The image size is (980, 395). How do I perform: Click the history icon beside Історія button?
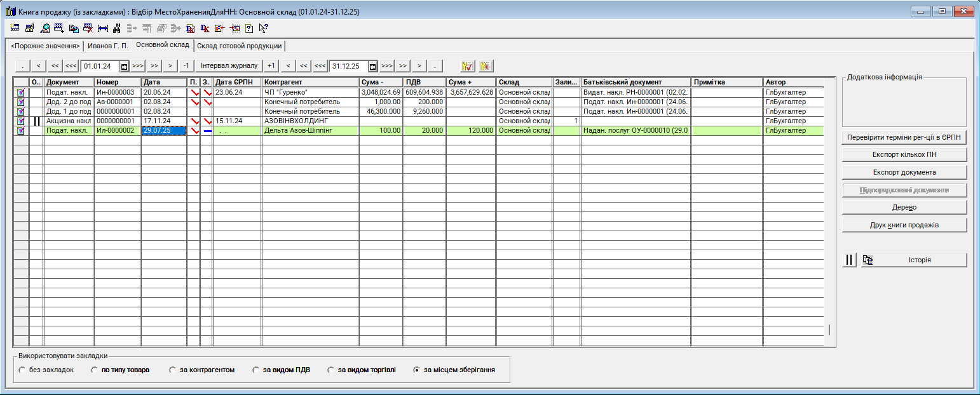tap(868, 260)
